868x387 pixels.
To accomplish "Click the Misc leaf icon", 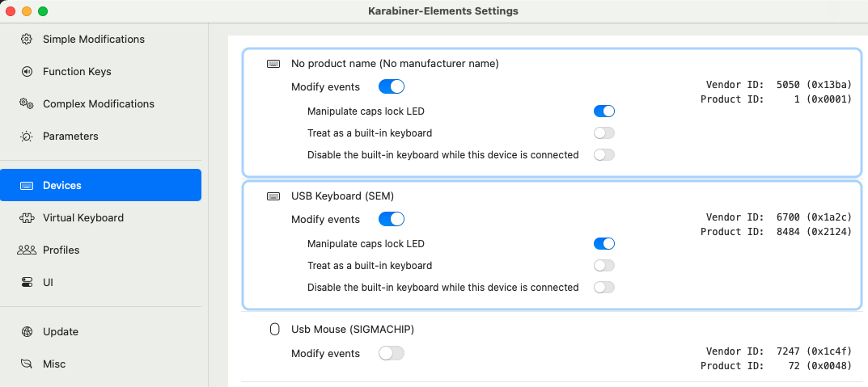I will (x=27, y=364).
